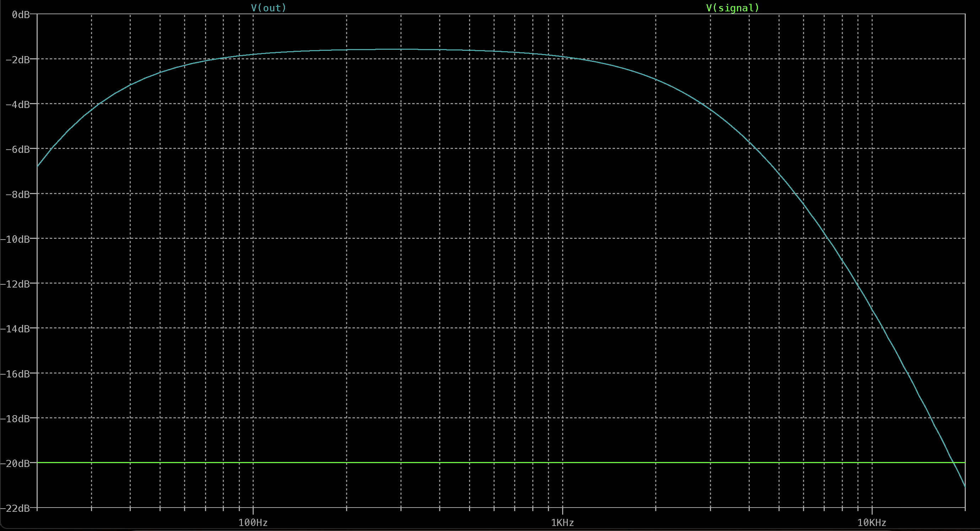
Task: Click the -10dB axis label
Action: [x=15, y=239]
